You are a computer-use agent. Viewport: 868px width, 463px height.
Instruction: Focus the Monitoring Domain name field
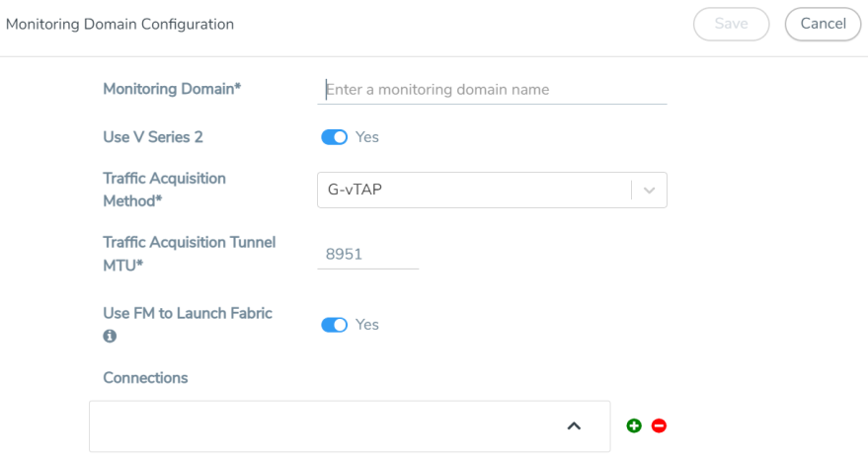pos(494,90)
